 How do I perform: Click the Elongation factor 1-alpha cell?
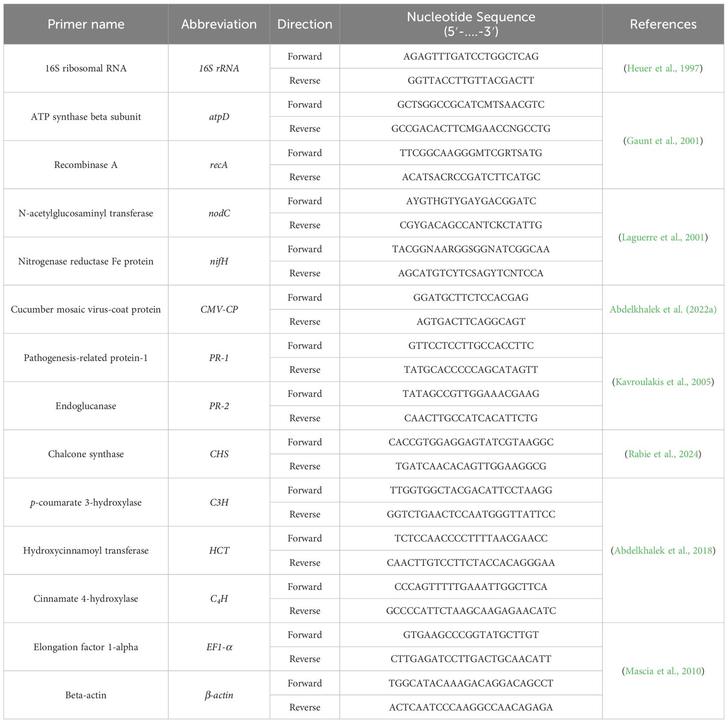[86, 647]
